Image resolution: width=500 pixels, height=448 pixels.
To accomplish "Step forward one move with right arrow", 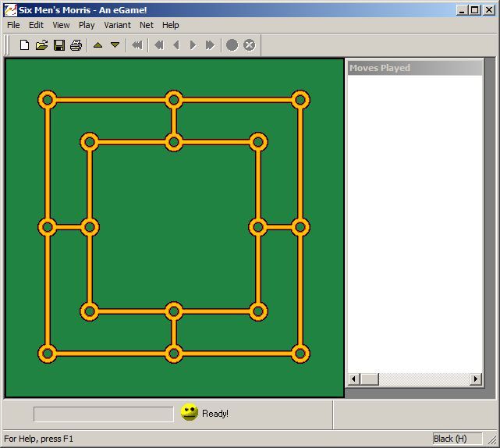I will 193,45.
